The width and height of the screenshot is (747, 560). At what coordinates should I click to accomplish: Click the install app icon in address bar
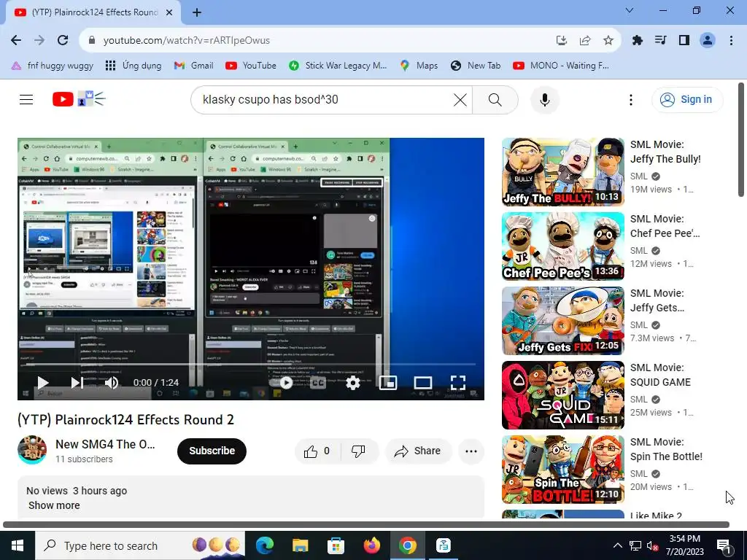click(562, 41)
